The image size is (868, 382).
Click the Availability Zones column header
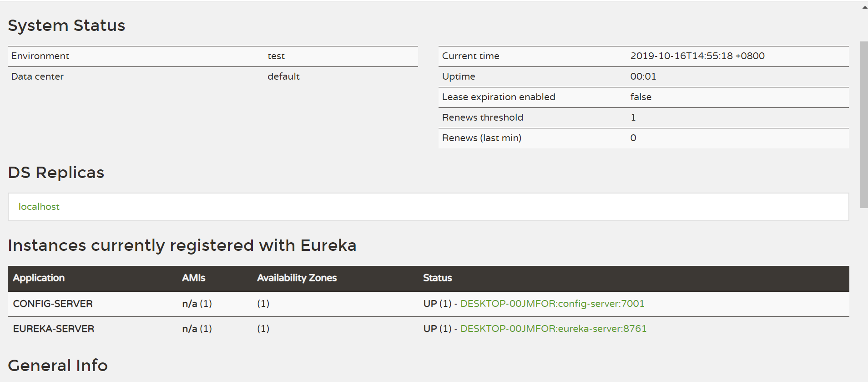click(297, 278)
